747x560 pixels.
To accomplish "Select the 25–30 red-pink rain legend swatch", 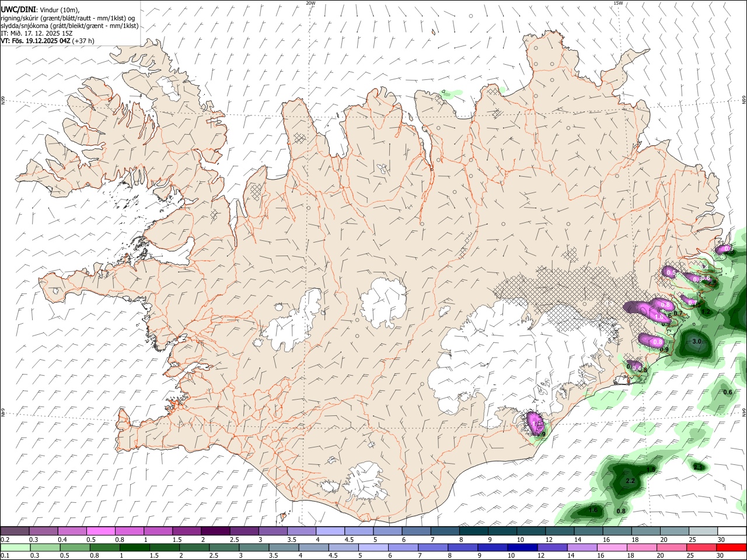I will pos(701,547).
